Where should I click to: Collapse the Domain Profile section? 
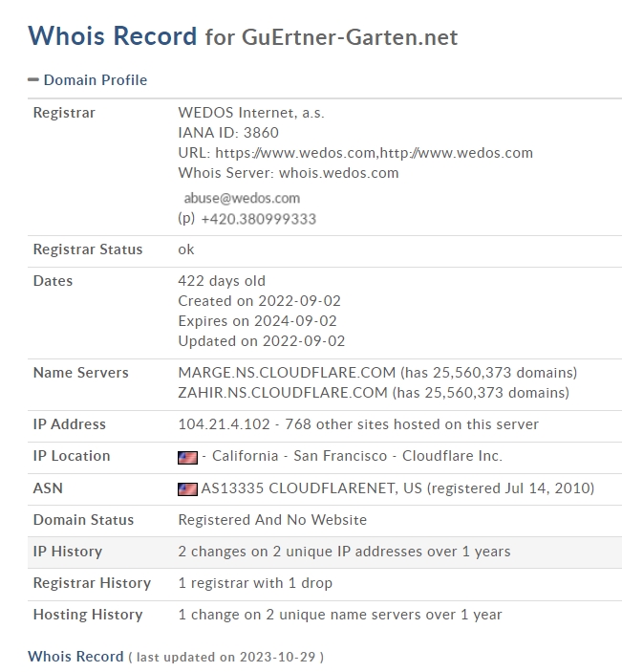point(33,79)
